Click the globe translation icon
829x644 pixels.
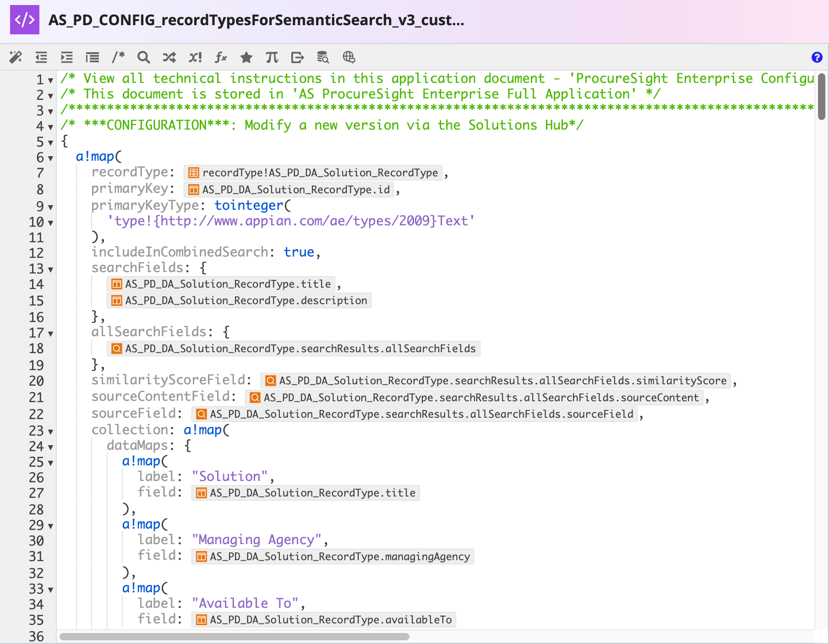[x=349, y=57]
